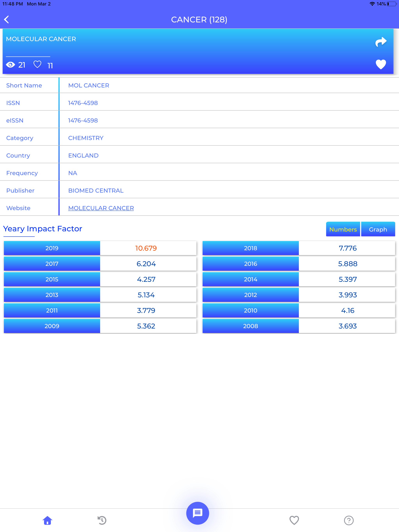Tap the BIOMED CENTRAL publisher value
Screen dimensions: 399x532
(96, 190)
